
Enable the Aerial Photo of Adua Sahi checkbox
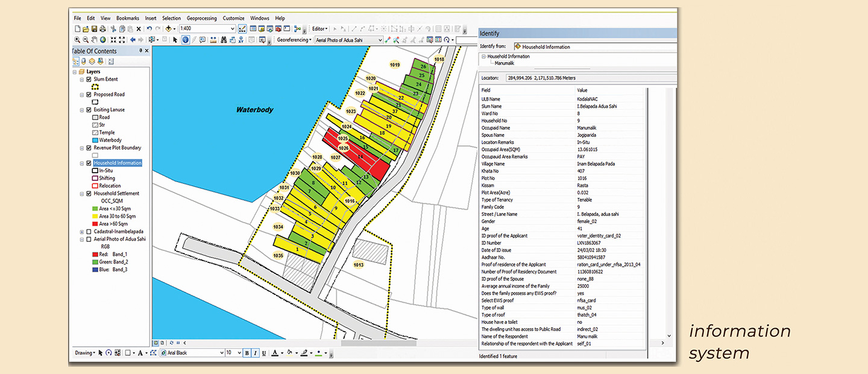(x=89, y=239)
